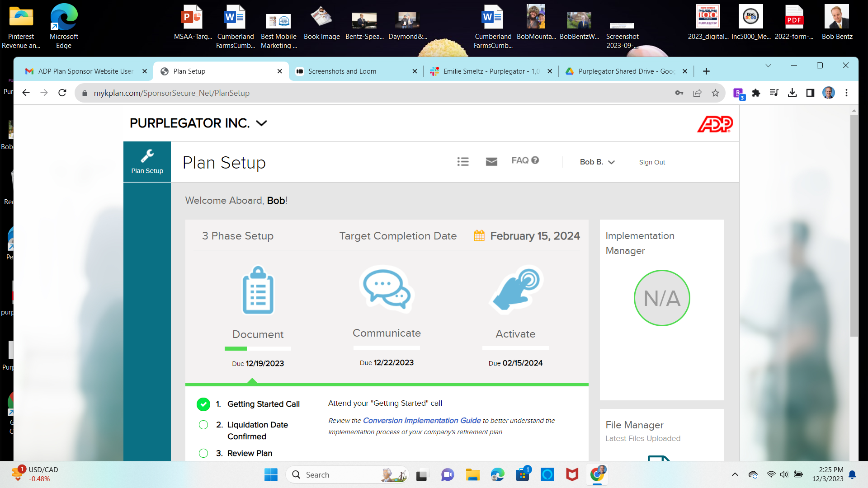Click the Document phase progress bar
This screenshot has width=868, height=488.
[258, 349]
